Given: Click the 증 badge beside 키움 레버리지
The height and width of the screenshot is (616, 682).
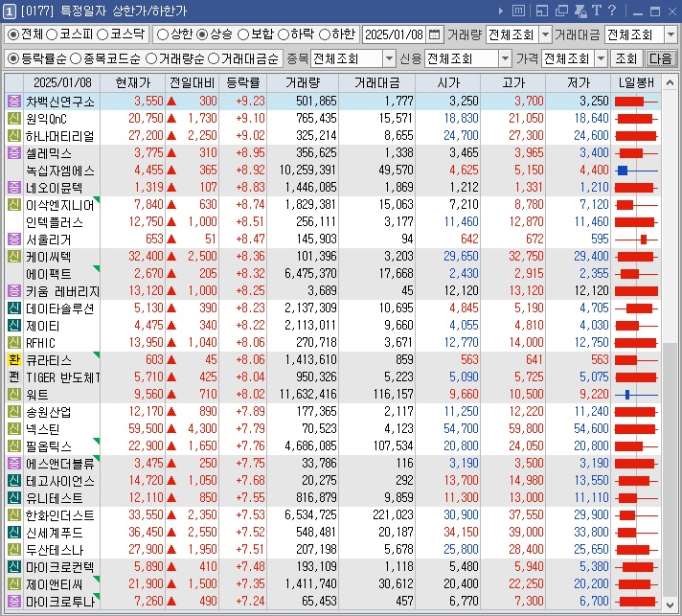Looking at the screenshot, I should (x=14, y=291).
